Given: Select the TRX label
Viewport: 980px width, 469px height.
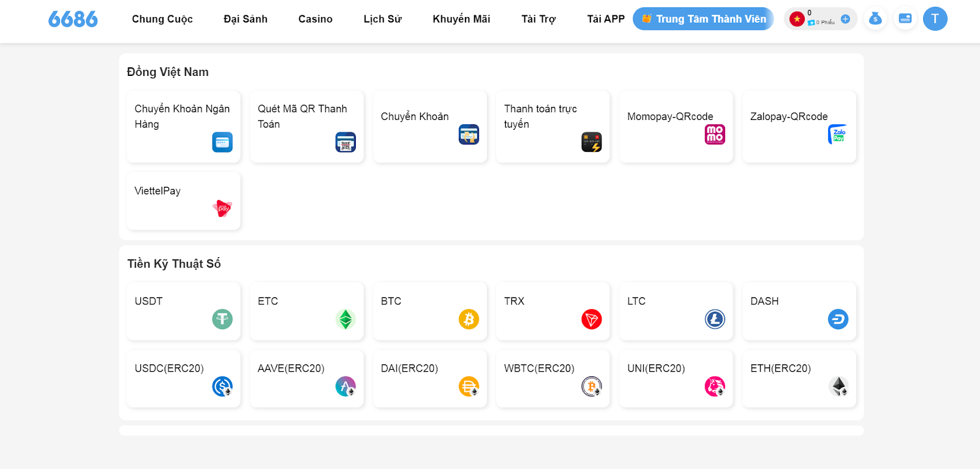Looking at the screenshot, I should click(x=514, y=301).
